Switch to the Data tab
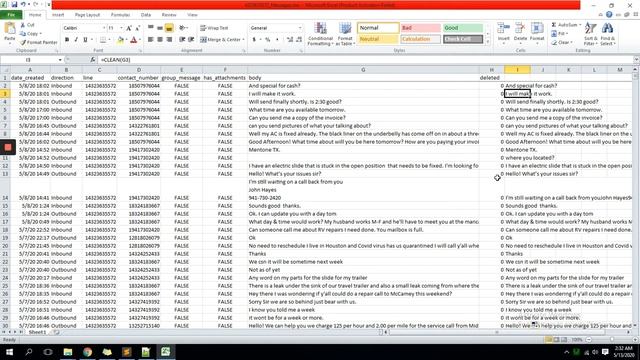Viewport: 640px width, 360px height. [146, 15]
